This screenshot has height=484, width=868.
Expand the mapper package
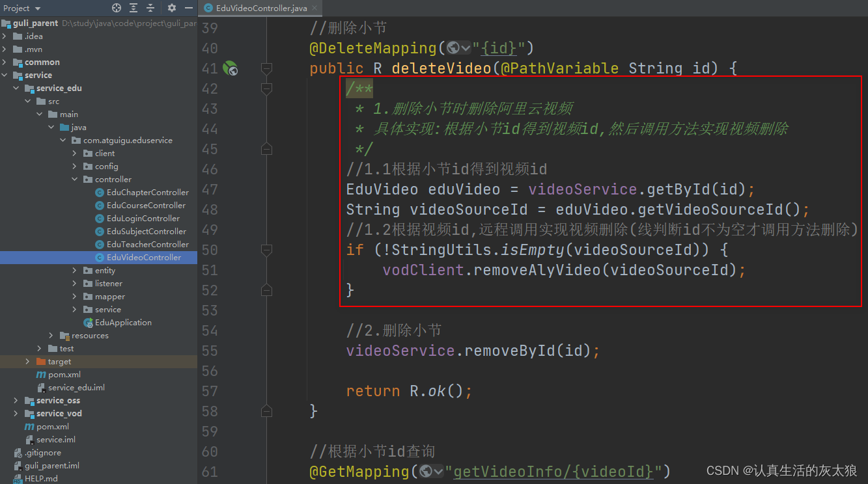pyautogui.click(x=74, y=296)
